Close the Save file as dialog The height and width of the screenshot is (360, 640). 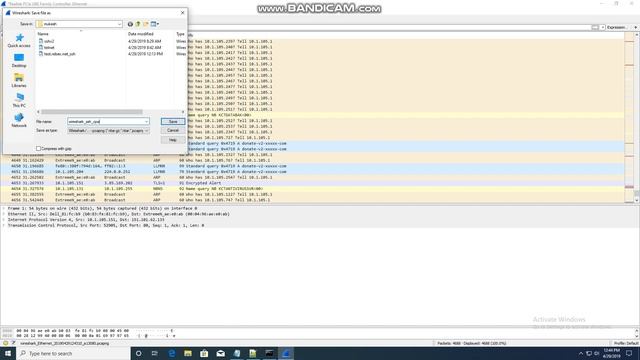pyautogui.click(x=182, y=13)
